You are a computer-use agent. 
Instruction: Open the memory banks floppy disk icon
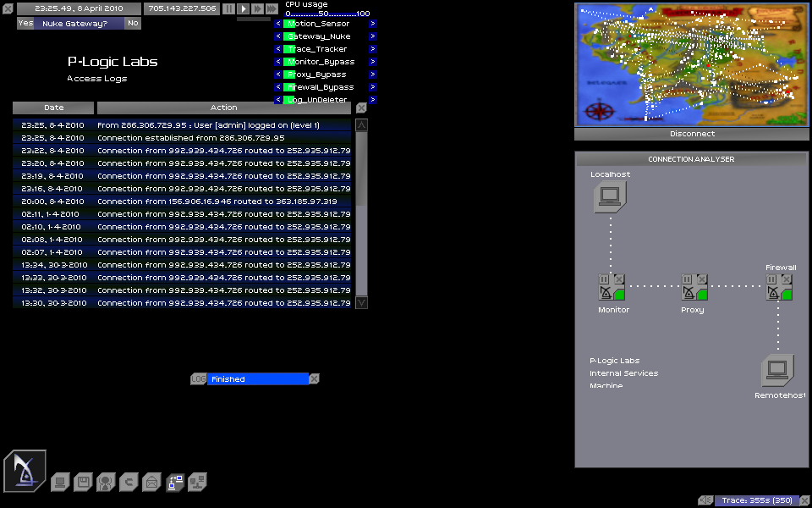coord(83,483)
